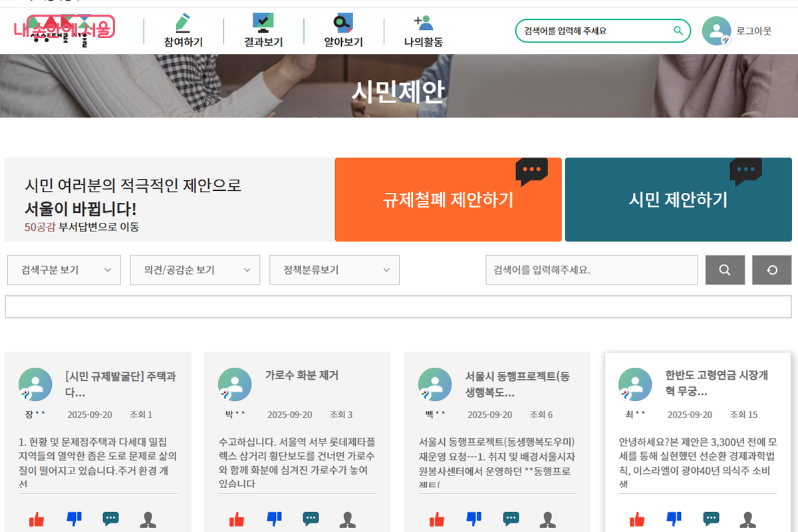Thumbs down the 서울시 동행프로젝트 proposal
Viewport: 798px width, 532px height.
pyautogui.click(x=474, y=518)
